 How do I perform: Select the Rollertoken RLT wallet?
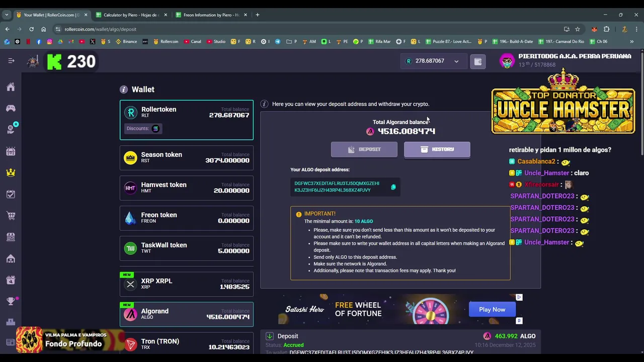pos(187,120)
